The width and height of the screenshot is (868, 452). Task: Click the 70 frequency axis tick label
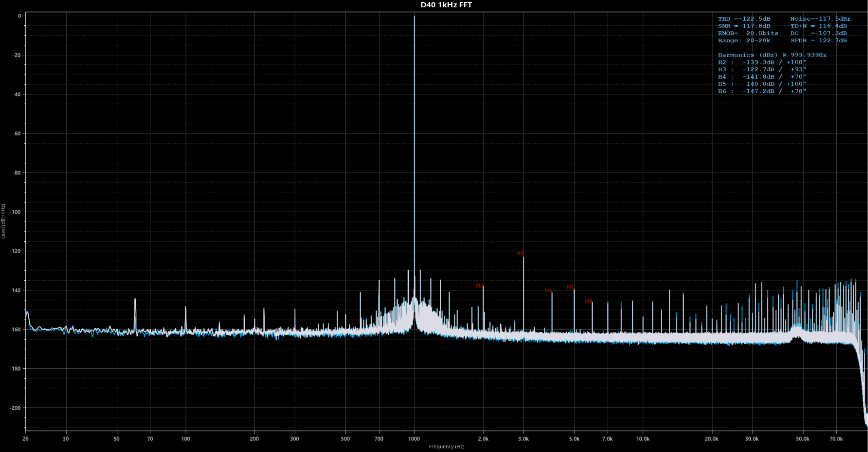(150, 439)
